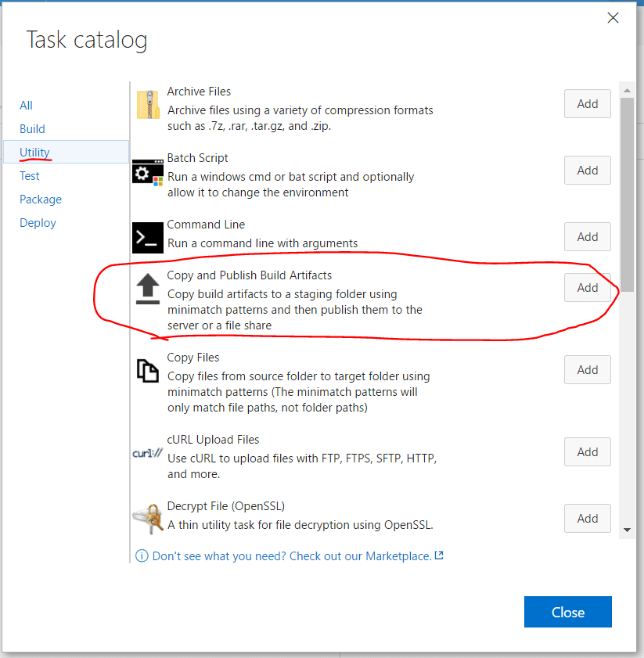Screen dimensions: 644x658
Task: Click the blue Close button
Action: coord(568,612)
